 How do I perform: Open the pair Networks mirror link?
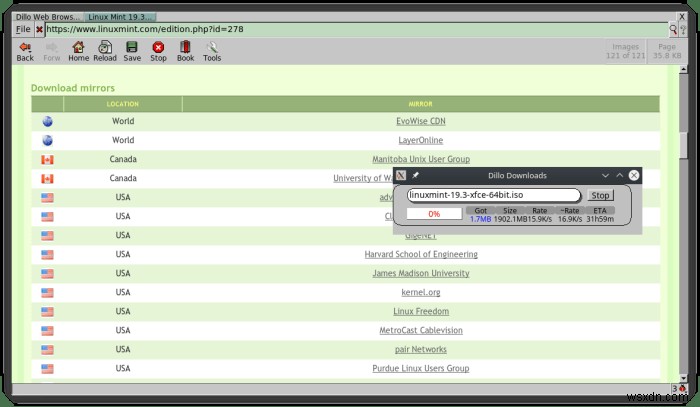pos(421,350)
